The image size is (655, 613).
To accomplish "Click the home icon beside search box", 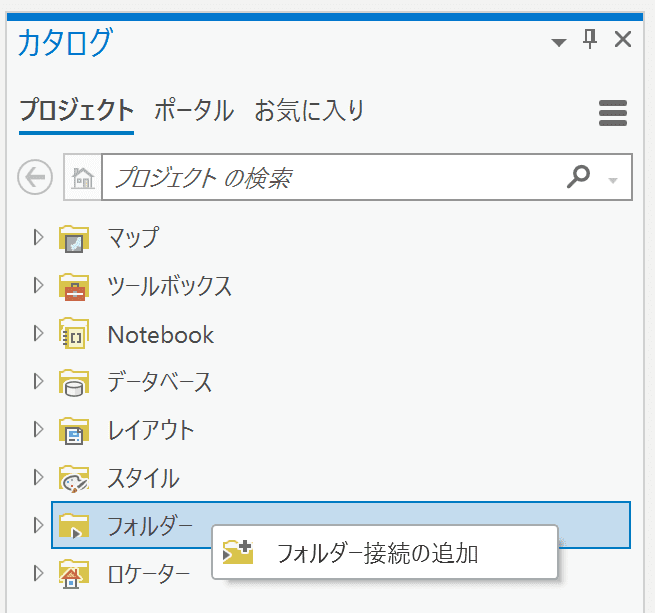I will [x=83, y=177].
